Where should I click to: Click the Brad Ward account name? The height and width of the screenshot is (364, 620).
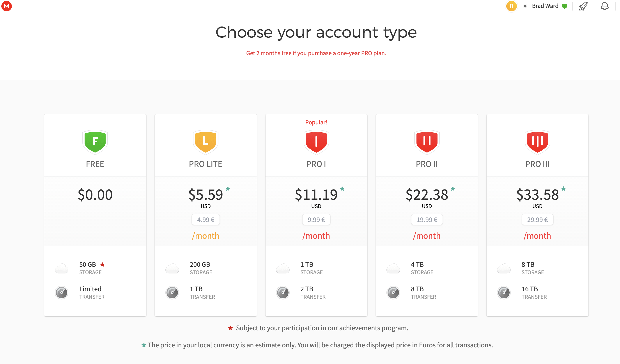point(545,6)
